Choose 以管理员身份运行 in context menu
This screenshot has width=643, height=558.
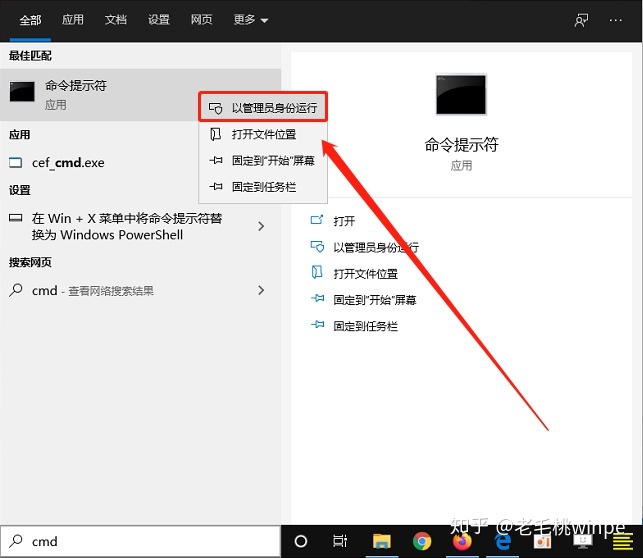[263, 108]
